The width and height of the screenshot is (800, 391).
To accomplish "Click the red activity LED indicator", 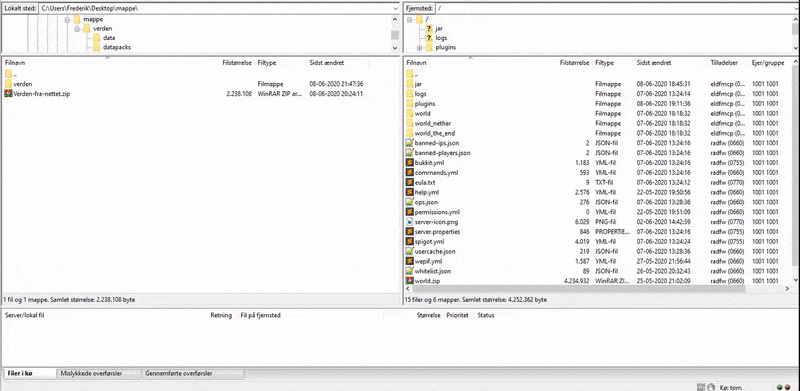I will [787, 387].
